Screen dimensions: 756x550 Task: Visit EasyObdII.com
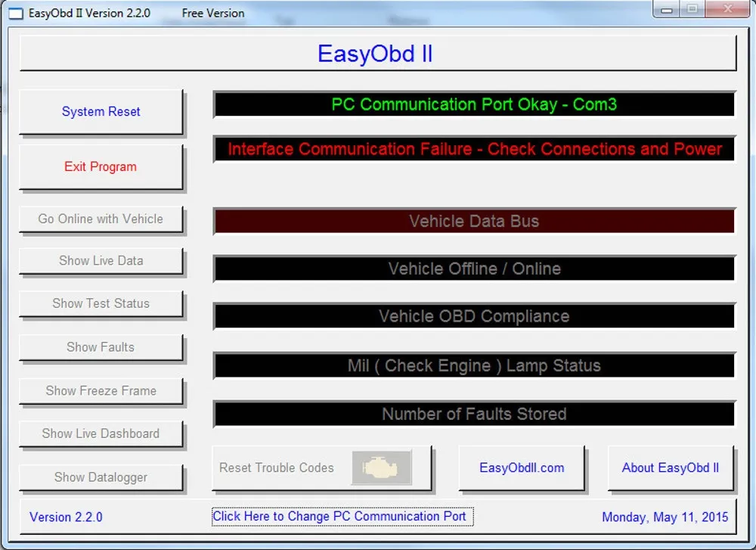[522, 468]
